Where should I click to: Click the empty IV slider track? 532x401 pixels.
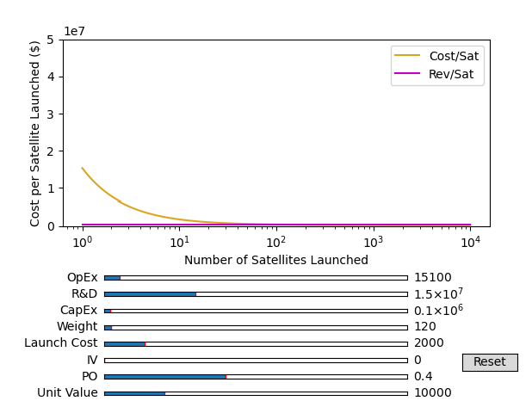click(x=256, y=360)
